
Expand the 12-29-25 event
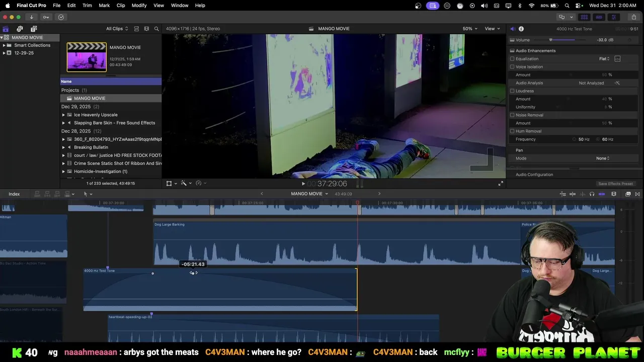tap(4, 53)
